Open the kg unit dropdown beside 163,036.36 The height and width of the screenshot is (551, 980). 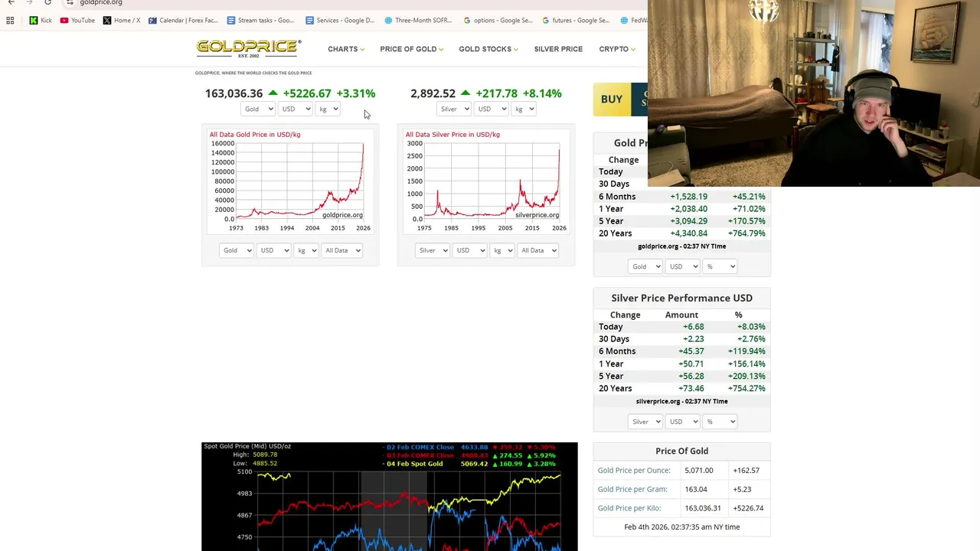pos(328,109)
